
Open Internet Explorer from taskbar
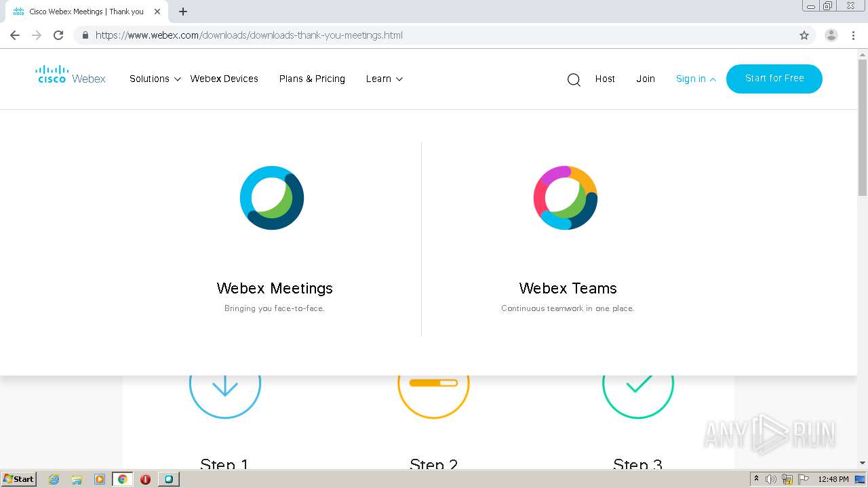click(x=54, y=479)
